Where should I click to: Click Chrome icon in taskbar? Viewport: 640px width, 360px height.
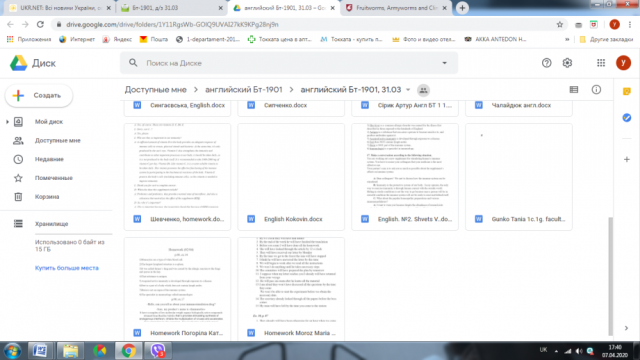pyautogui.click(x=129, y=351)
